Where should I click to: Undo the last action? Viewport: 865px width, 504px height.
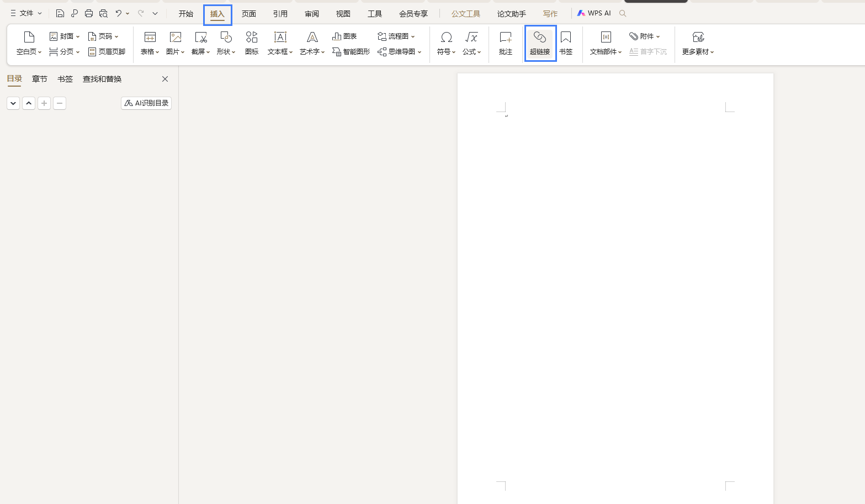[x=118, y=13]
